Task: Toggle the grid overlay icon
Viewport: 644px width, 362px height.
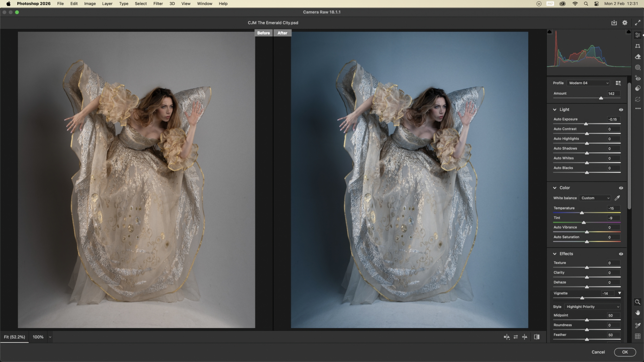Action: 638,336
